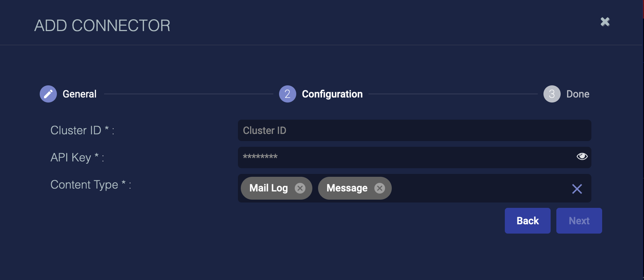
Task: Click the General step pencil icon
Action: [x=48, y=94]
